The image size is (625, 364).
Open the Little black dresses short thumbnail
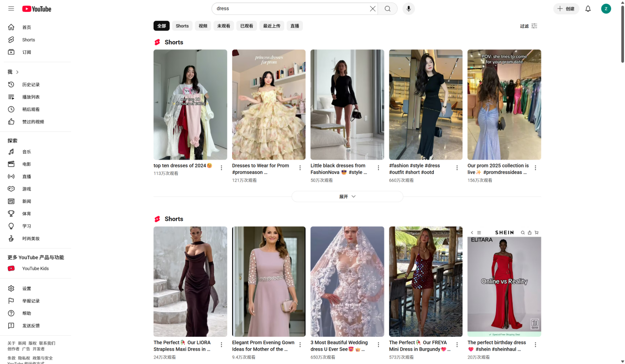pyautogui.click(x=347, y=105)
